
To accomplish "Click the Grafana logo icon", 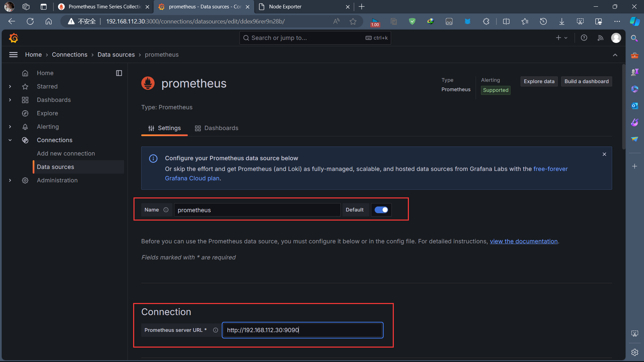I will [13, 38].
